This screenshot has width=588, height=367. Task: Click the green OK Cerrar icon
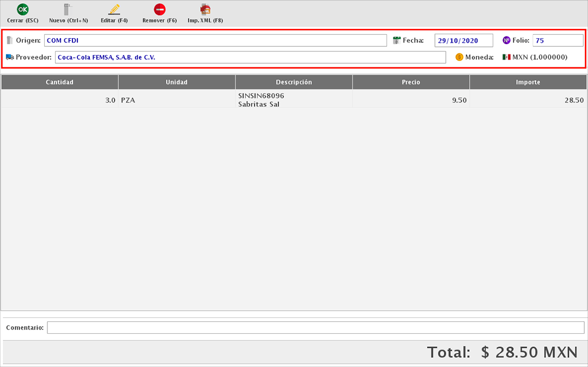[22, 9]
